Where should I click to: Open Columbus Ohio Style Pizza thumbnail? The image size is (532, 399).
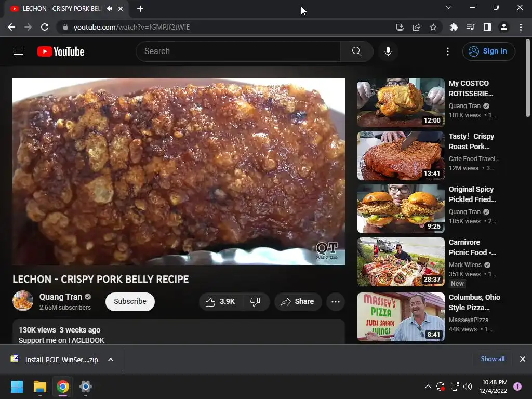(x=401, y=316)
